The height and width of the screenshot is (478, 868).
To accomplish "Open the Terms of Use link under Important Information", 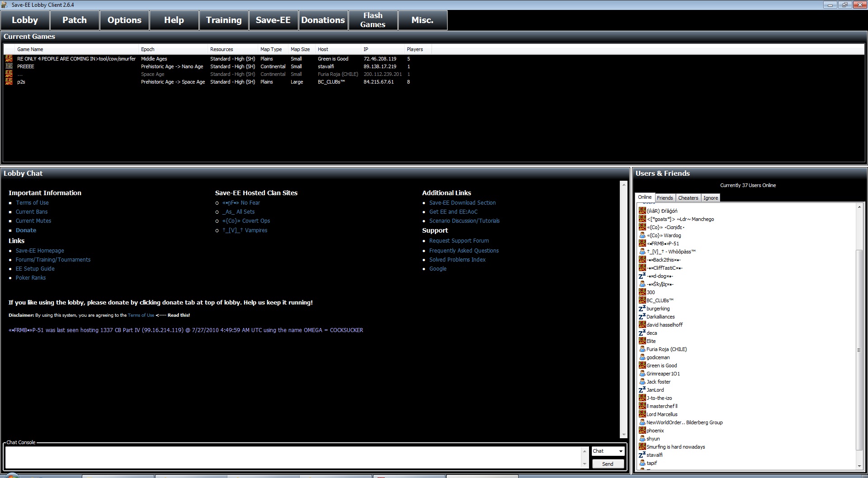I will (32, 203).
